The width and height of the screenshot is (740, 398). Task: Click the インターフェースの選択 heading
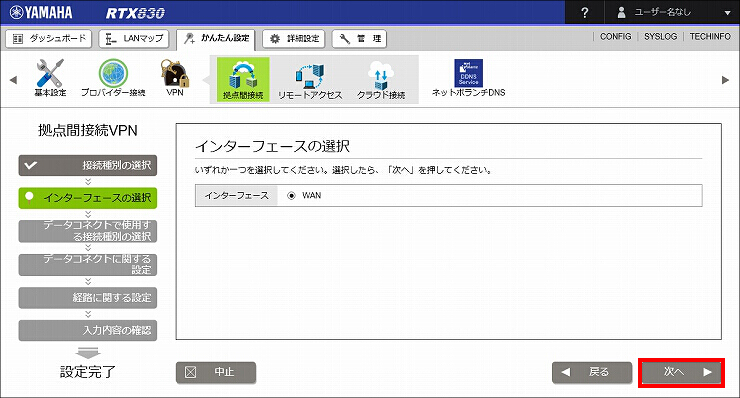(x=272, y=146)
